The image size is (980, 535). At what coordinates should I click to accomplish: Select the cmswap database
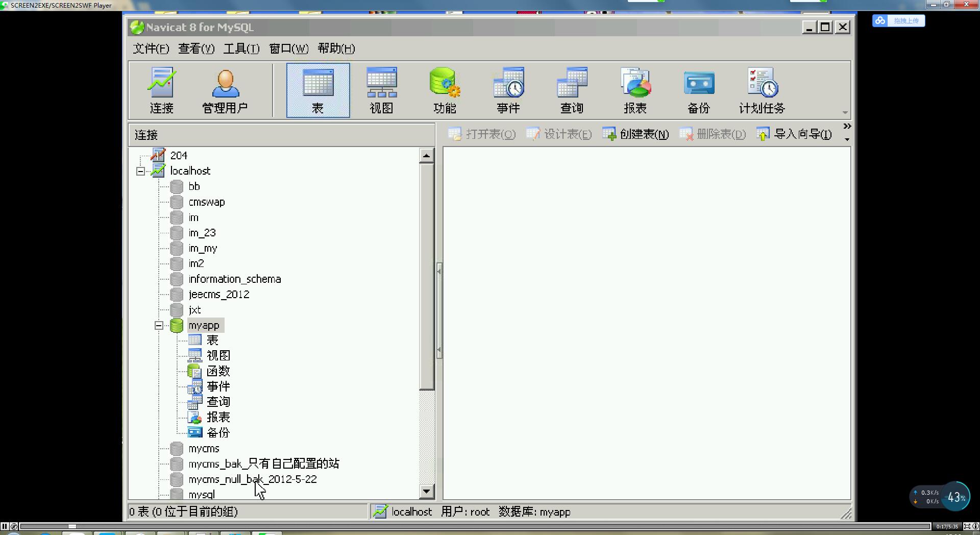pyautogui.click(x=206, y=202)
